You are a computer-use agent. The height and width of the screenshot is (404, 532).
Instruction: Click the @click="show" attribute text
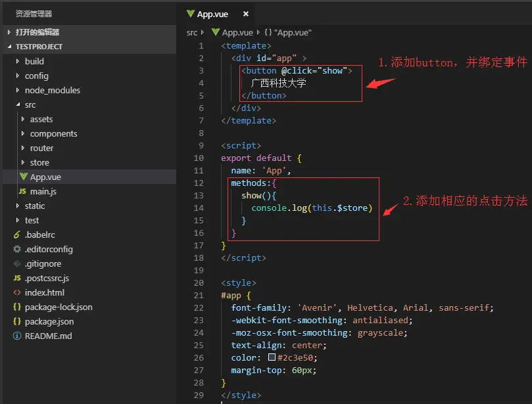pos(314,70)
